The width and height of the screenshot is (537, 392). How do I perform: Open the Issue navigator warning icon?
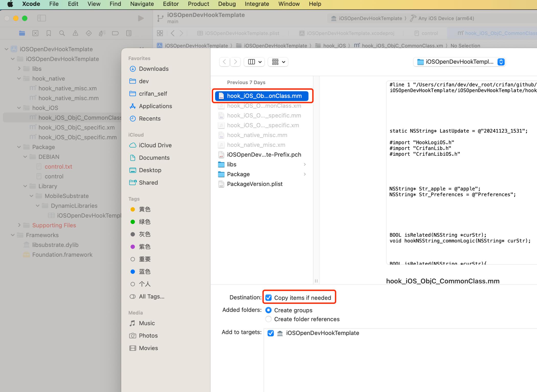pyautogui.click(x=75, y=33)
